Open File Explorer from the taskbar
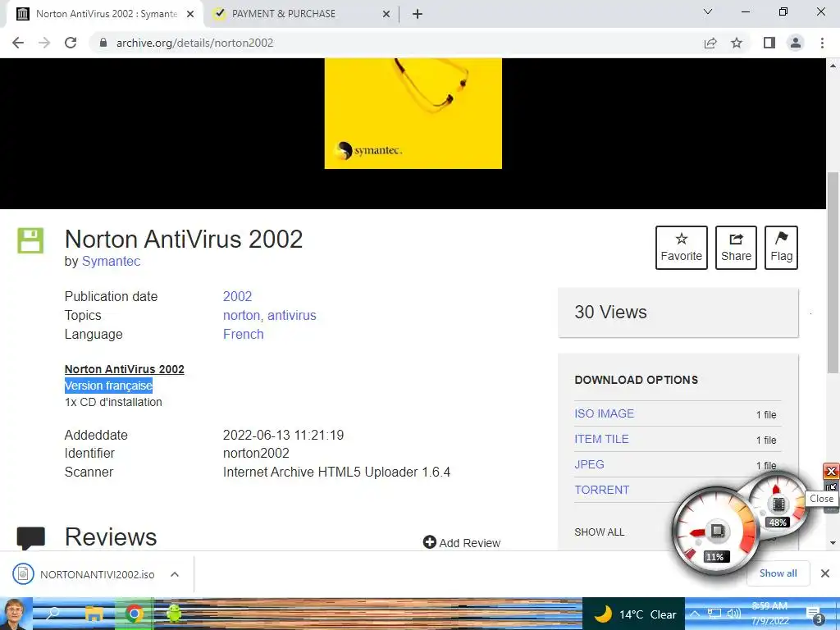 pyautogui.click(x=94, y=614)
